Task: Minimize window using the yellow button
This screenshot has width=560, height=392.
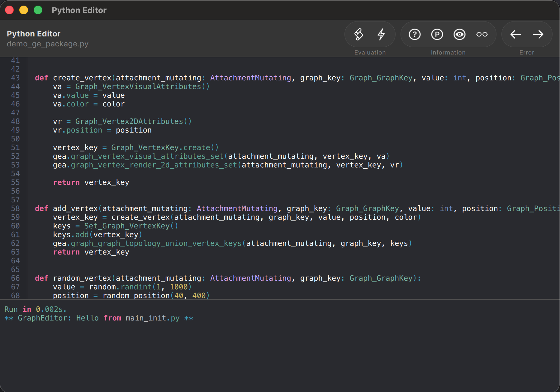Action: [24, 10]
